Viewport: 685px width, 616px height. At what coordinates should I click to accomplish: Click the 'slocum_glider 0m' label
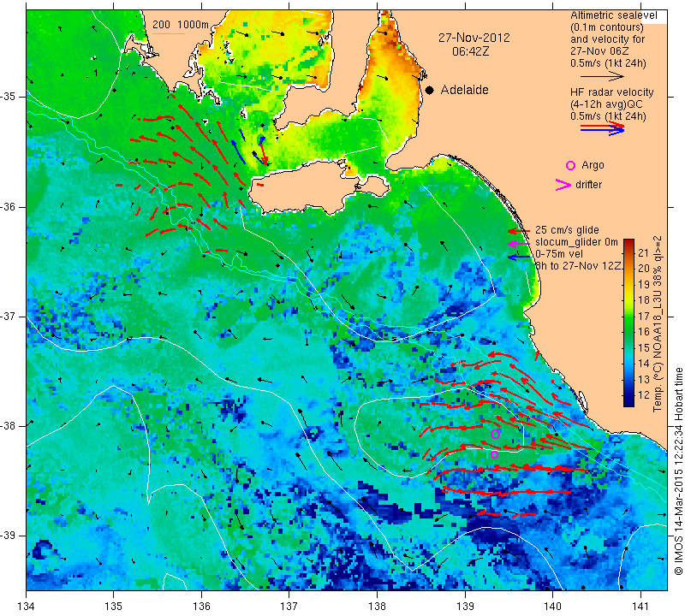click(x=576, y=242)
